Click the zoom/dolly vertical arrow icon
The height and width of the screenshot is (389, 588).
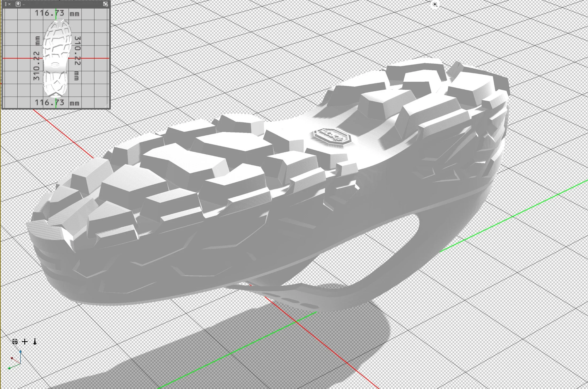35,342
